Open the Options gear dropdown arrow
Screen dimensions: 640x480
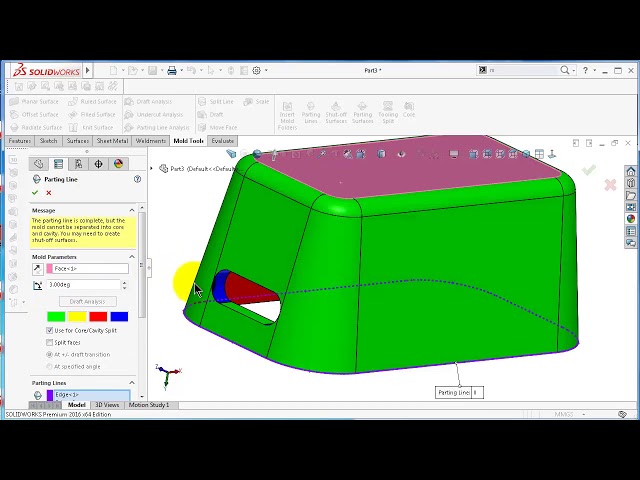266,71
